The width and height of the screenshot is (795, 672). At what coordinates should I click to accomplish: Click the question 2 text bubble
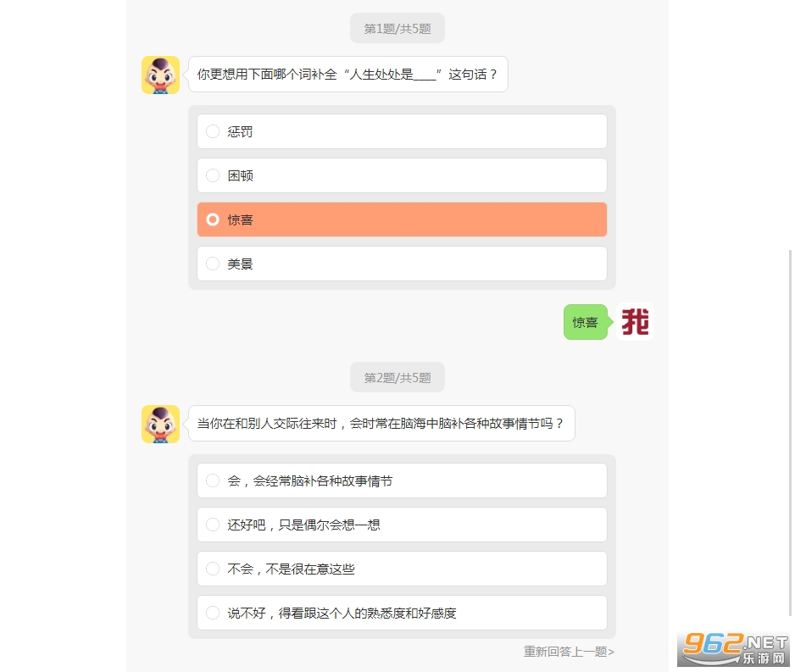[381, 424]
